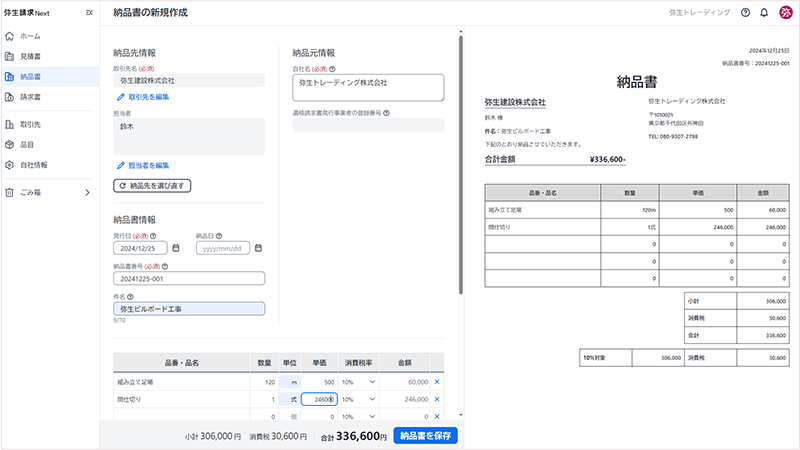Image resolution: width=800 pixels, height=450 pixels.
Task: Click quantity 1 in 間仕切り row
Action: (x=264, y=399)
